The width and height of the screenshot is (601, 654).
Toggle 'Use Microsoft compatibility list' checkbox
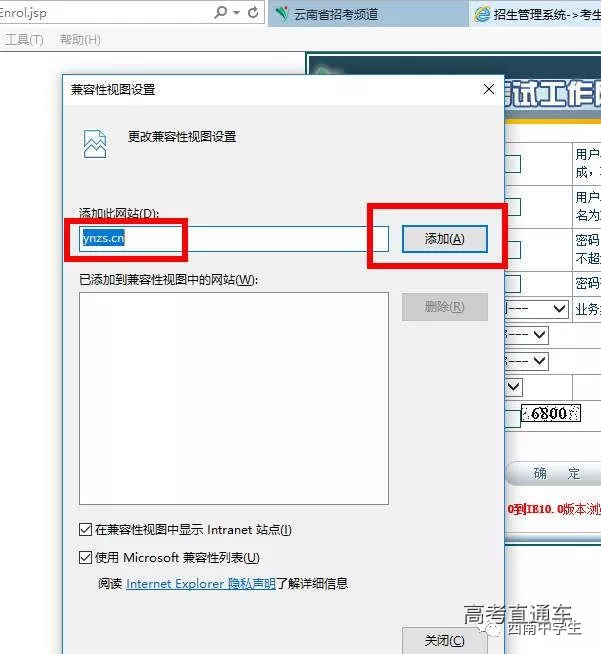coord(85,558)
